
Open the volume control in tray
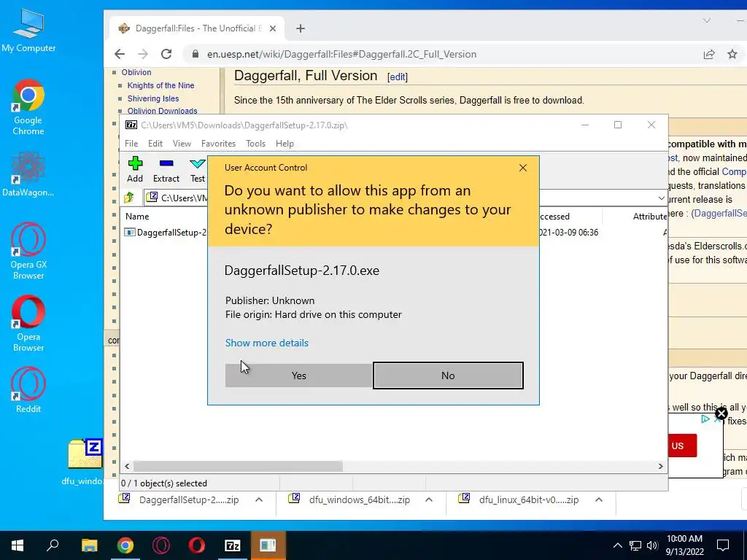point(652,545)
